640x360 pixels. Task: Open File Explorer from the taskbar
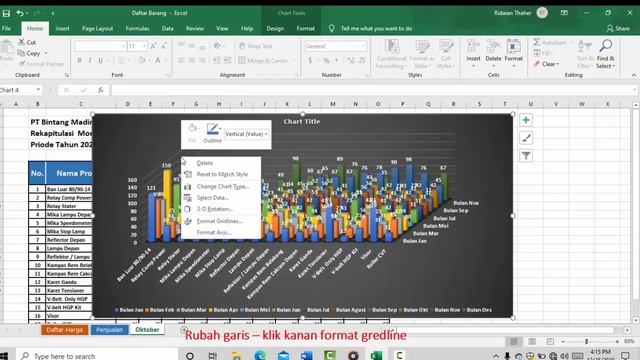pyautogui.click(x=236, y=356)
